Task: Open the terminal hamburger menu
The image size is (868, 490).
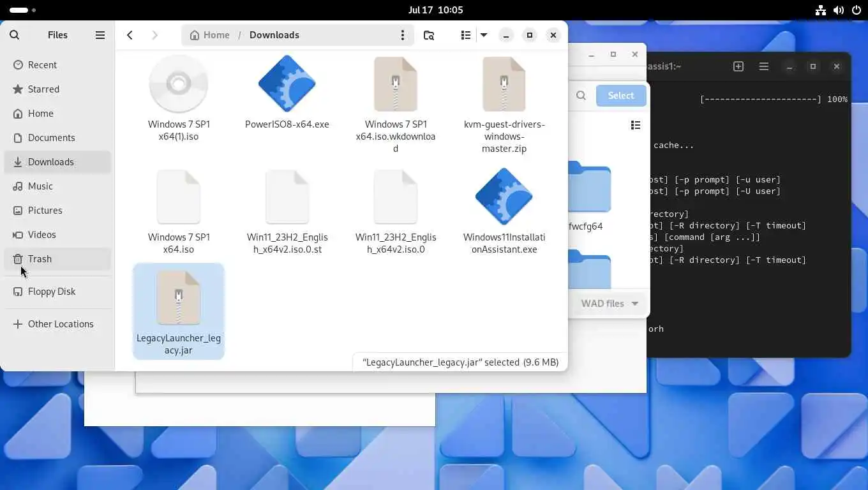Action: [764, 66]
